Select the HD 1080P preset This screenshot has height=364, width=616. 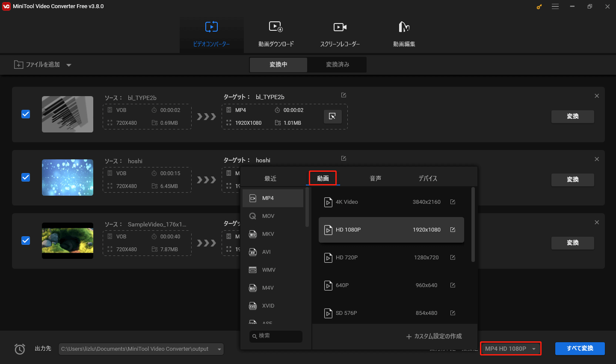click(x=391, y=230)
